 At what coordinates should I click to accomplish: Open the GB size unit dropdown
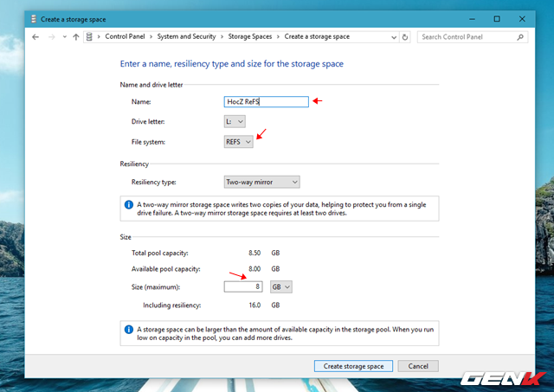coord(280,286)
